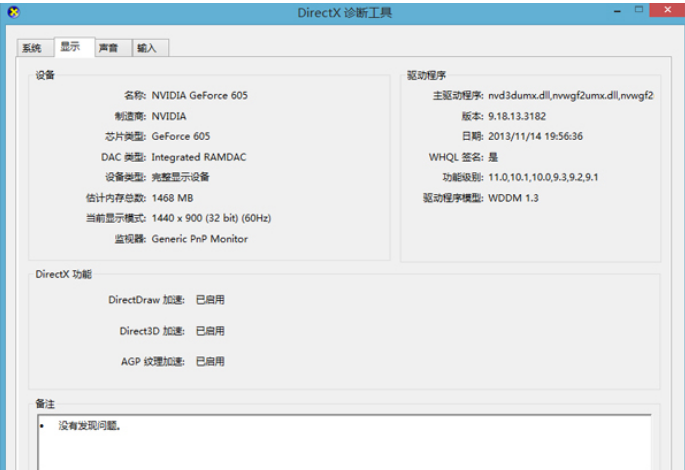
Task: Click the 日期 label
Action: pyautogui.click(x=472, y=136)
